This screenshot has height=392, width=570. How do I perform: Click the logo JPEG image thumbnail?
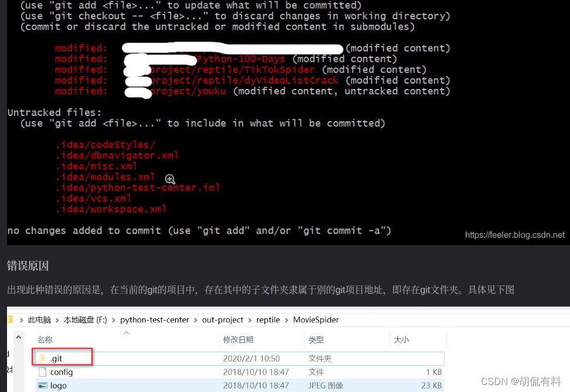click(x=42, y=385)
